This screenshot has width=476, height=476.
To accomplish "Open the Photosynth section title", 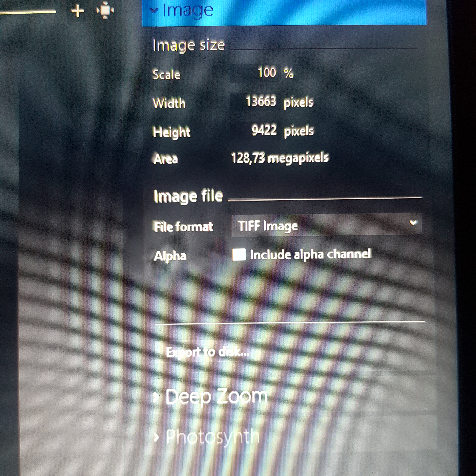I will (x=213, y=437).
